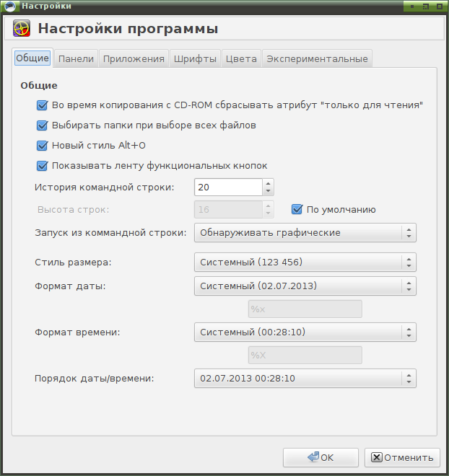
Task: Select the Общие tab
Action: pyautogui.click(x=32, y=58)
